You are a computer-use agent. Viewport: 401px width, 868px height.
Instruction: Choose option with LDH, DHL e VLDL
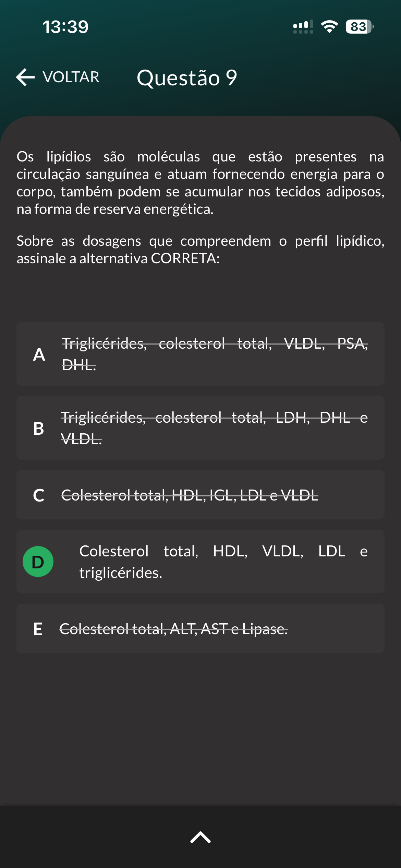point(215,428)
